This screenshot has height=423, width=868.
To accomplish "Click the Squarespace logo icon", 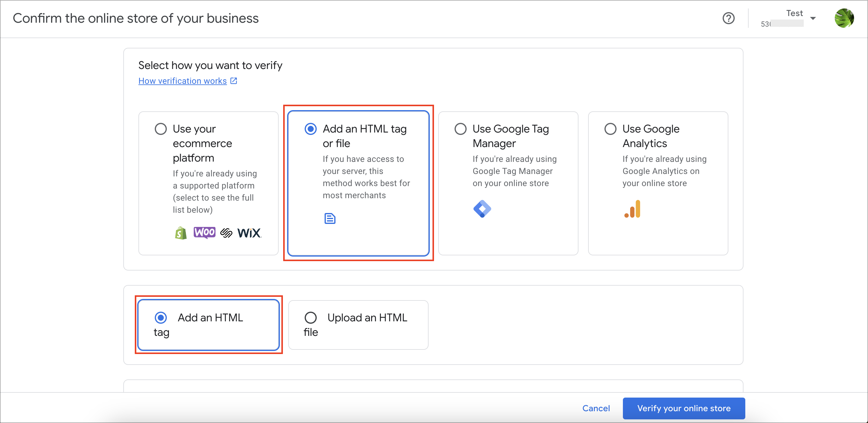I will (226, 233).
